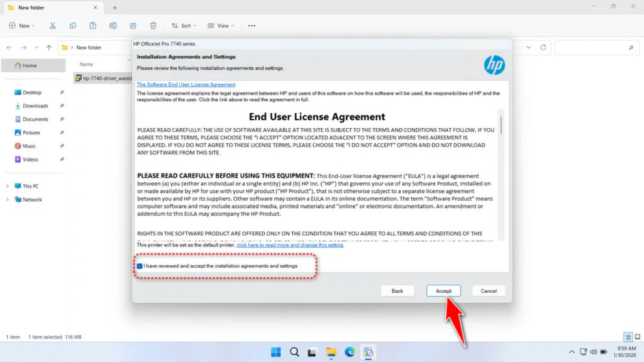
Task: Click the Paste icon in the toolbar
Action: (93, 25)
